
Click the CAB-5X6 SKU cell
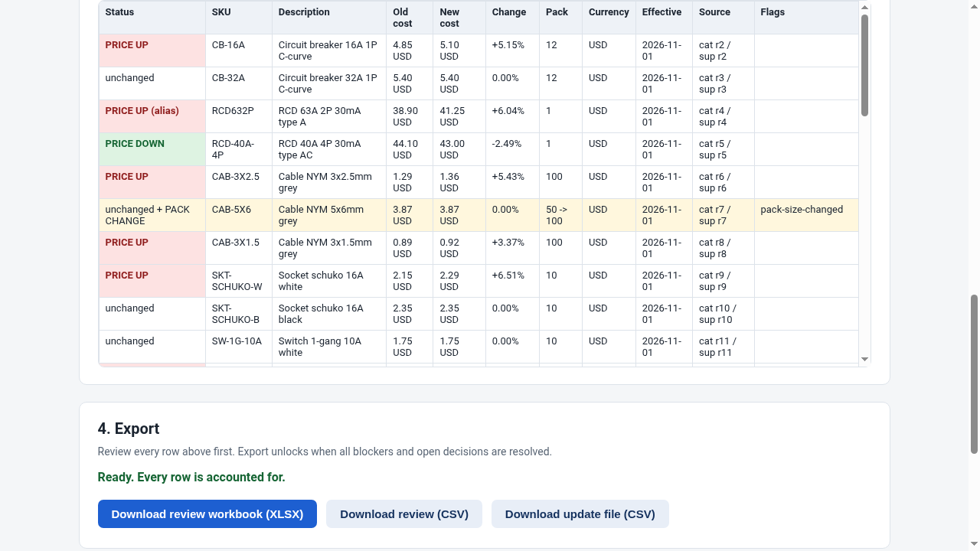[239, 215]
